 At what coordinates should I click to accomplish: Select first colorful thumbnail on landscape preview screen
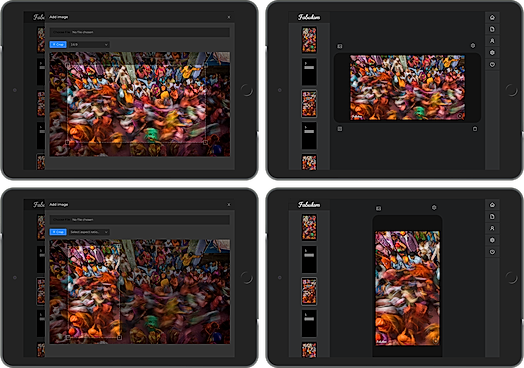click(x=309, y=40)
